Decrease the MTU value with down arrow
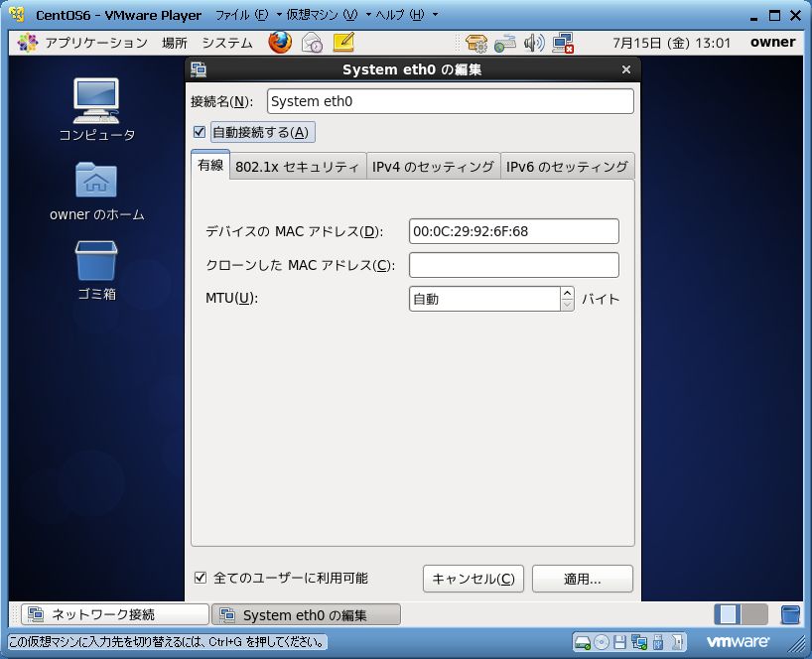Screen dimensions: 812x659 coord(567,305)
